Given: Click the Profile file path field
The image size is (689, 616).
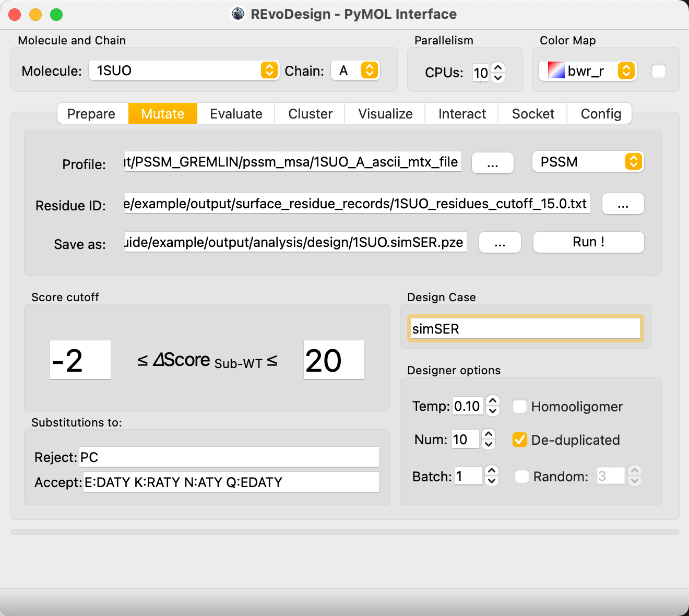Looking at the screenshot, I should (x=293, y=162).
